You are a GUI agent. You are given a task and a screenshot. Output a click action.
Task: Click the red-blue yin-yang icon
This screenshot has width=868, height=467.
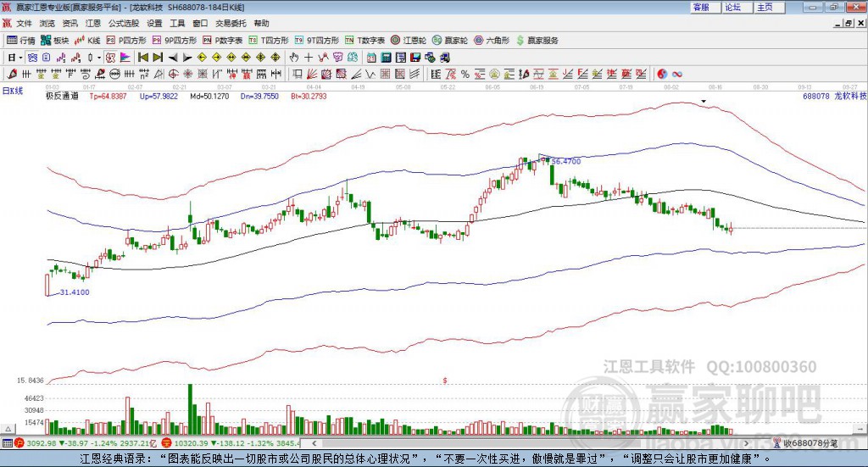click(662, 74)
